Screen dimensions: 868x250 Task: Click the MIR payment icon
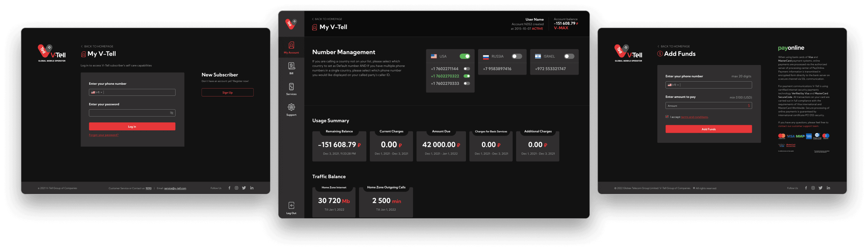(800, 136)
